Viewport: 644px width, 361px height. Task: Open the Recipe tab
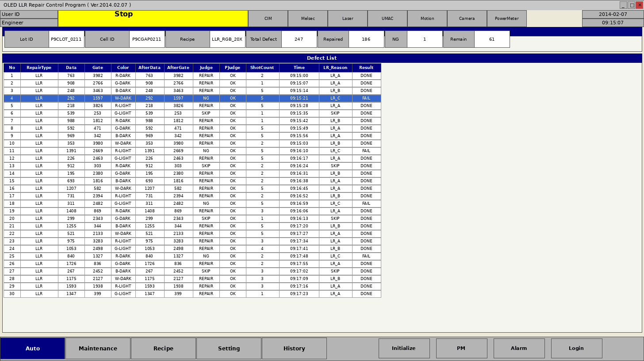(x=163, y=349)
